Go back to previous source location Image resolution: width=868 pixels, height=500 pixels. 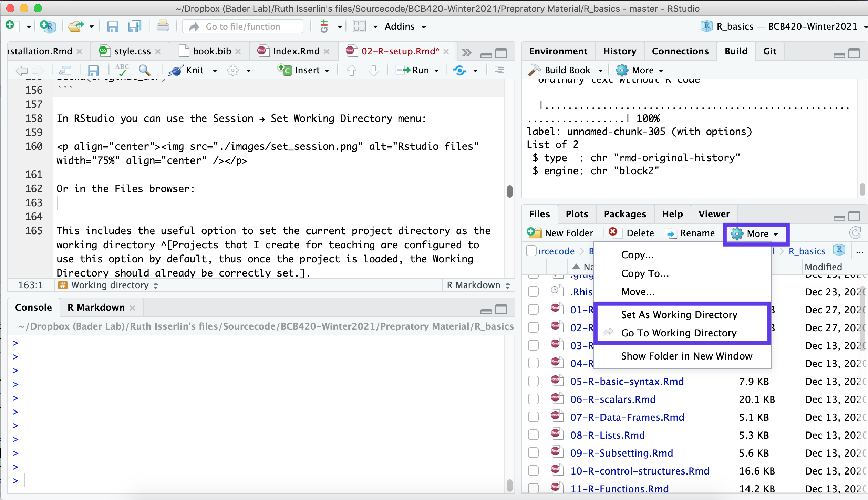(21, 71)
